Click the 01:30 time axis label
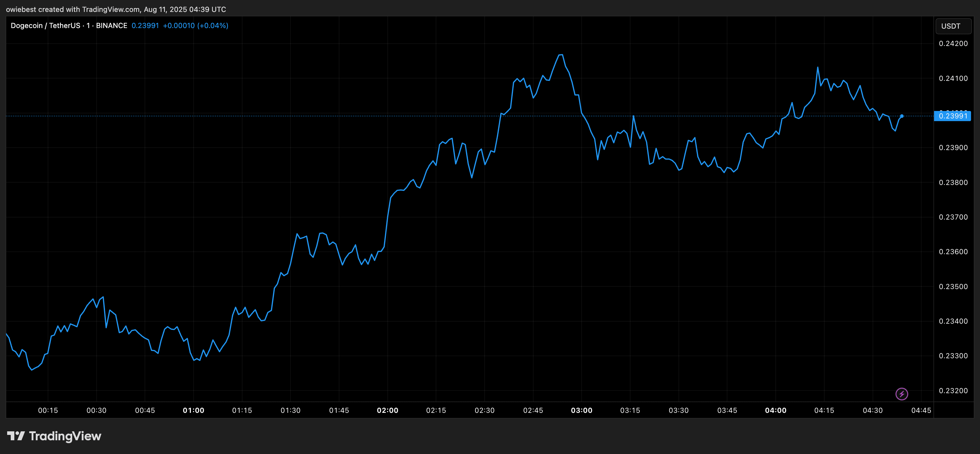Image resolution: width=980 pixels, height=454 pixels. [x=291, y=410]
